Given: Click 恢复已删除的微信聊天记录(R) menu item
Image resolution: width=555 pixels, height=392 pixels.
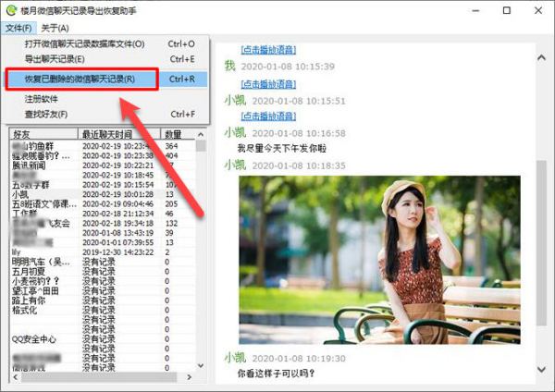Looking at the screenshot, I should click(80, 80).
